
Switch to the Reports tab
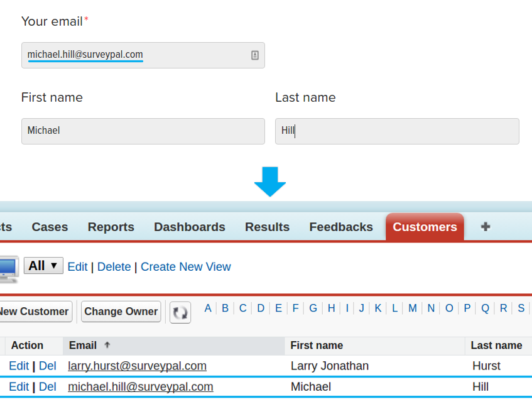click(x=111, y=227)
